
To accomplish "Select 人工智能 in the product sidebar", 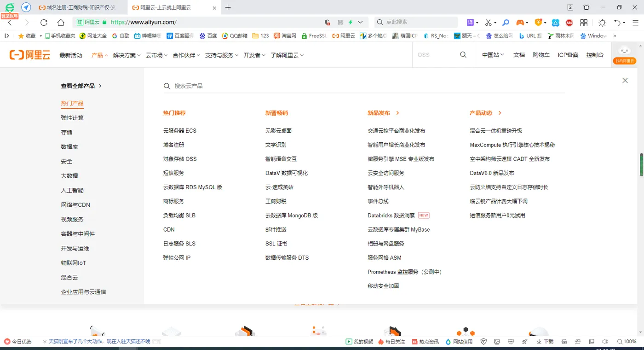I will coord(72,190).
